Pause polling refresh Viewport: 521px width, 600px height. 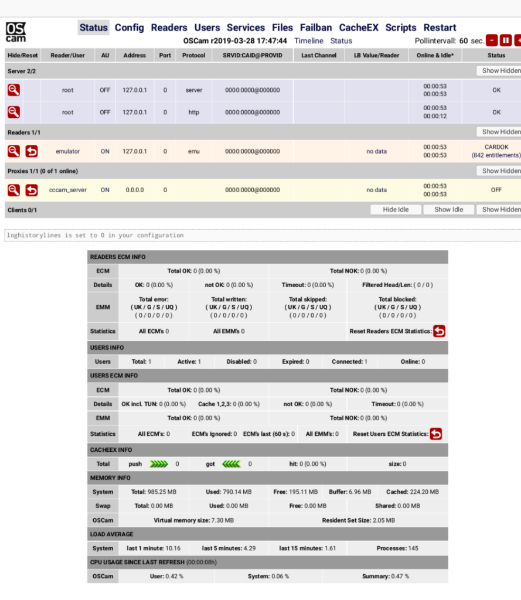pyautogui.click(x=506, y=40)
